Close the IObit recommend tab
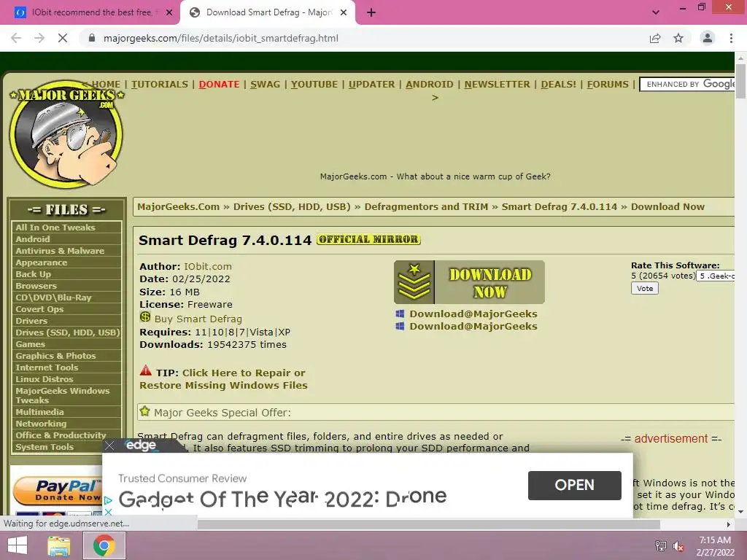Screen dimensions: 747x560 coord(169,13)
